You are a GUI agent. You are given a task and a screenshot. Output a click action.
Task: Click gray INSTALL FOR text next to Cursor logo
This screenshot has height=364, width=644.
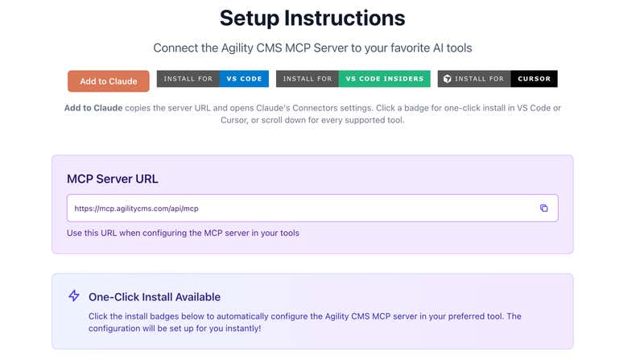pos(479,79)
